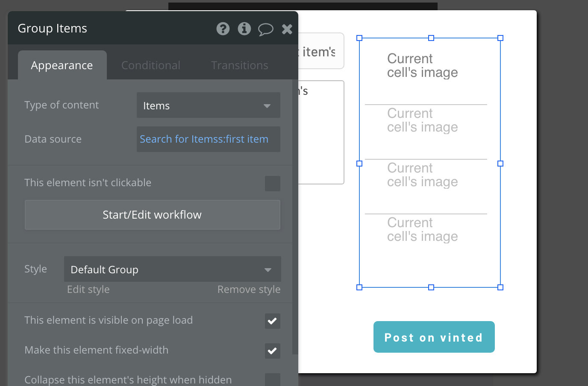Image resolution: width=588 pixels, height=386 pixels.
Task: Uncheck "visible on page load" checkbox
Action: coord(272,321)
